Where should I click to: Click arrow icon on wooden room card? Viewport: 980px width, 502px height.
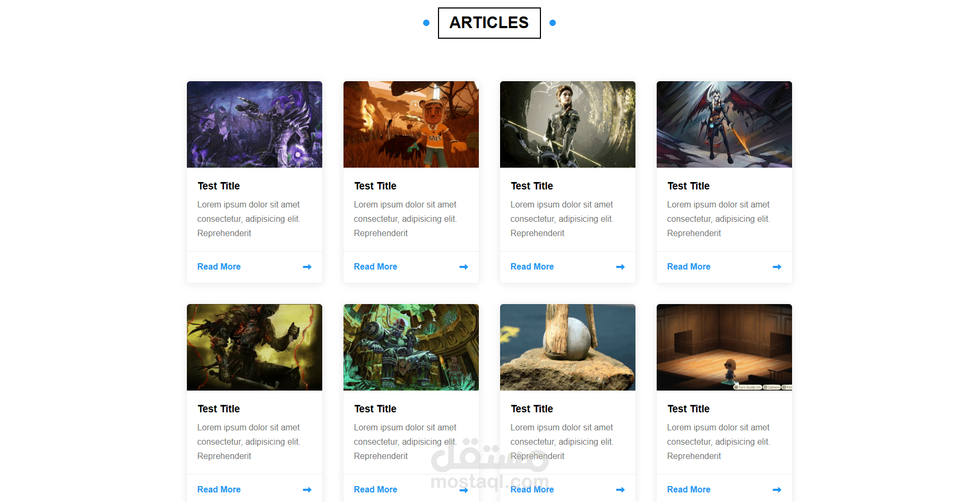[777, 490]
